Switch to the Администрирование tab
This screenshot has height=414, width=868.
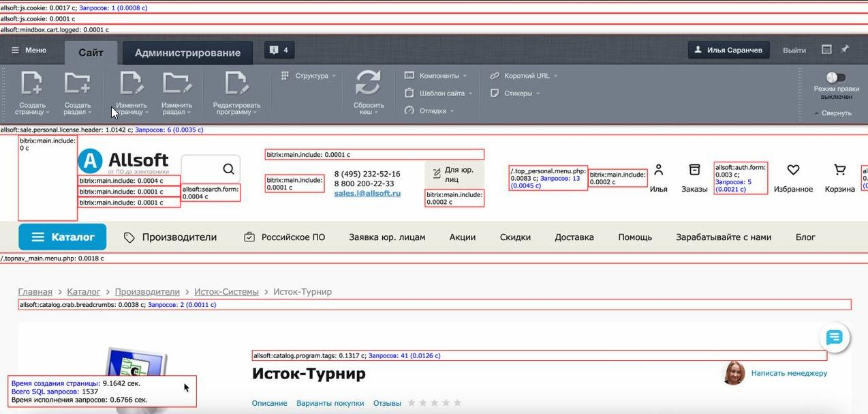(187, 53)
